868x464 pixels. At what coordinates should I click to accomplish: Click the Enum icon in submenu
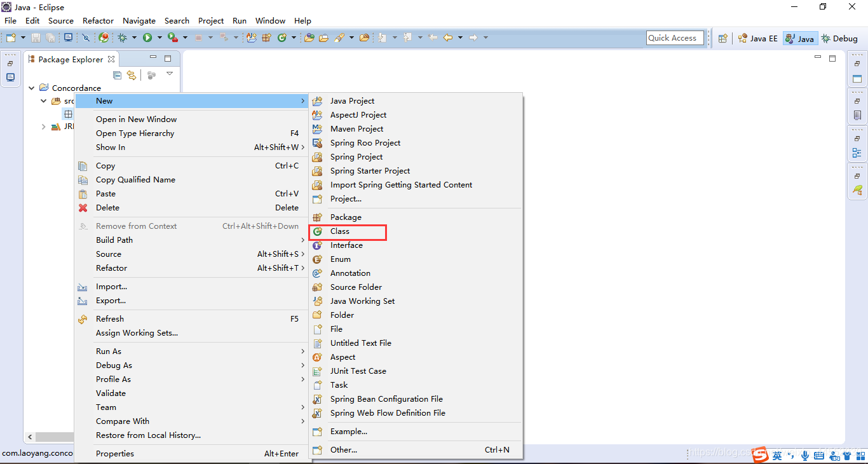(x=318, y=259)
